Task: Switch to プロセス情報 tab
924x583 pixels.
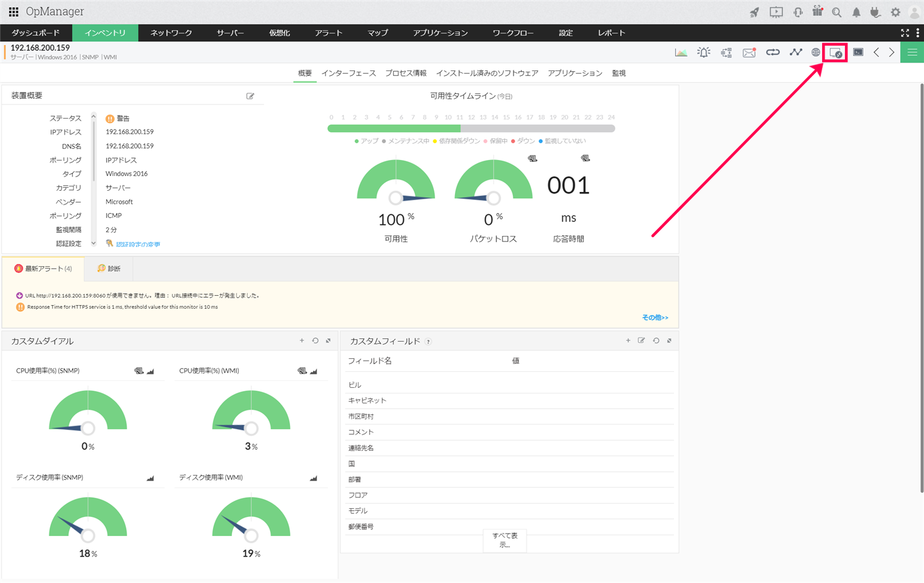Action: coord(406,73)
